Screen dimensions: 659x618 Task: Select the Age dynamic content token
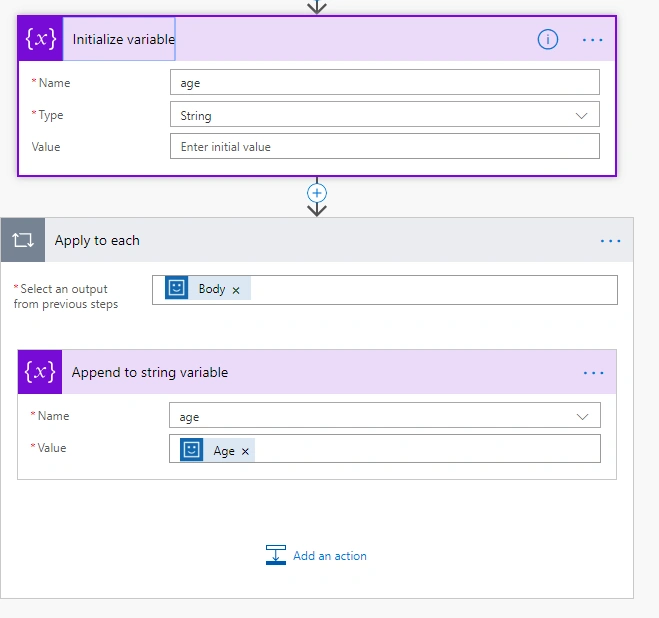coord(217,450)
